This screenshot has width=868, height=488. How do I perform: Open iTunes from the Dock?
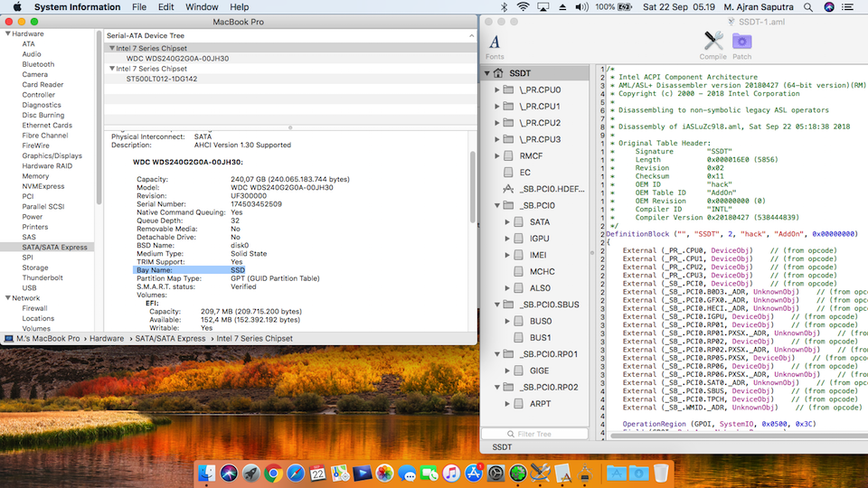click(x=451, y=473)
